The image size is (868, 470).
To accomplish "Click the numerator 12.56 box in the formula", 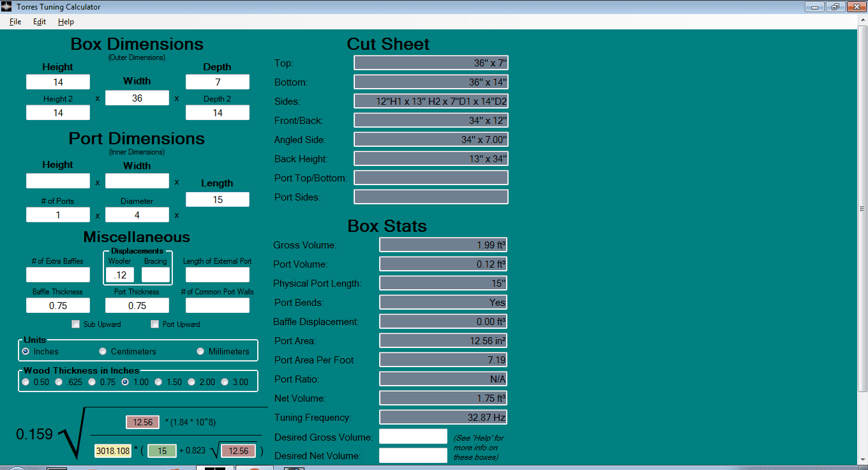I will [x=143, y=422].
